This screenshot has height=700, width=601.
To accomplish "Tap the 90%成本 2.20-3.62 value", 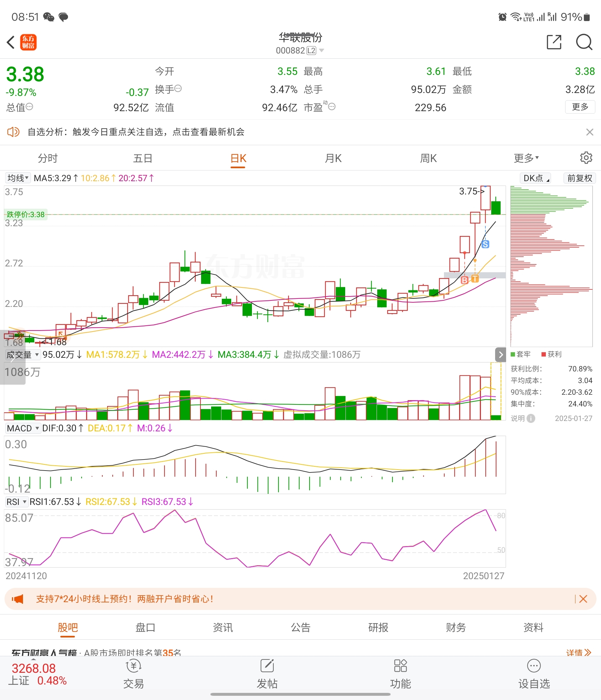I will click(x=577, y=392).
